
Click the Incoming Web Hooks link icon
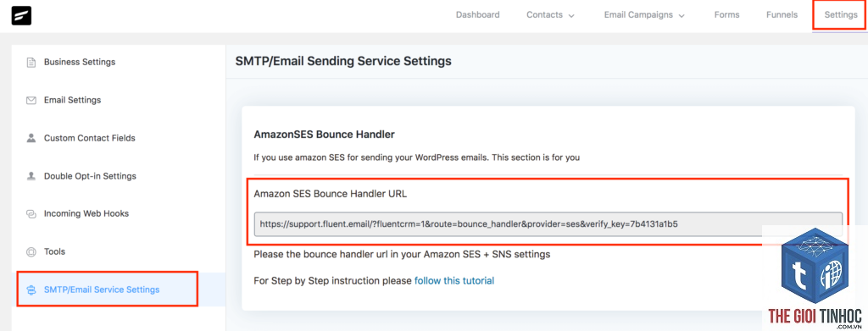[31, 213]
